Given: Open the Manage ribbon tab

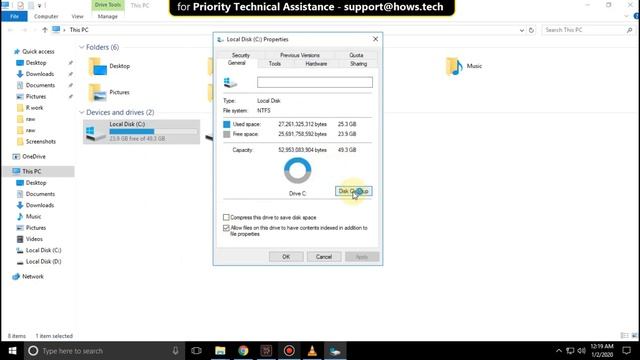Looking at the screenshot, I should tap(108, 16).
